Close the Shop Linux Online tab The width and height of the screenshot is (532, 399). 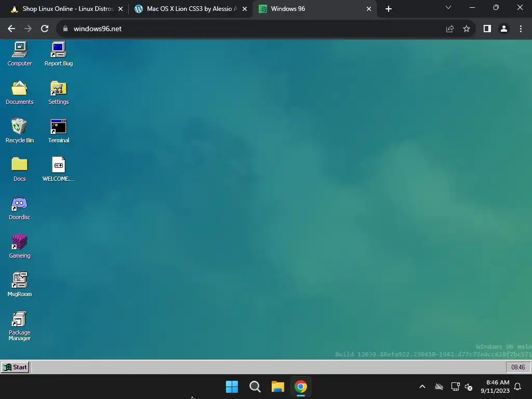click(121, 9)
